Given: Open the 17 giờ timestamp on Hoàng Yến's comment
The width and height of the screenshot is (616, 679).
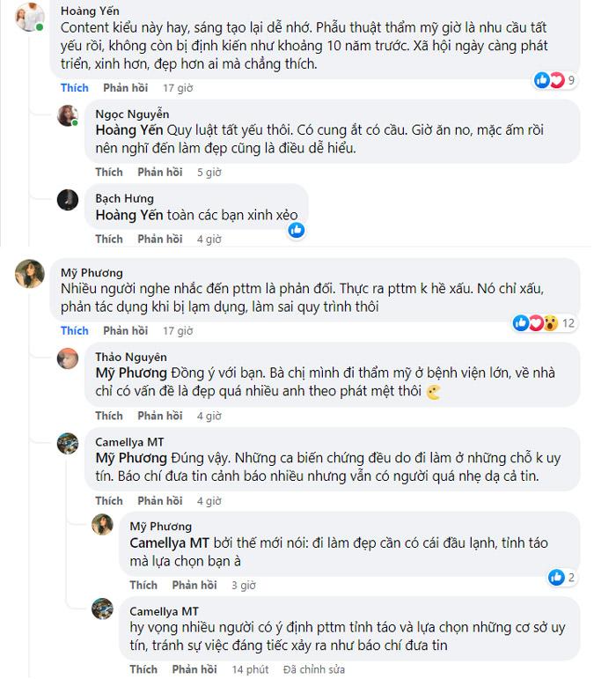Looking at the screenshot, I should [178, 88].
